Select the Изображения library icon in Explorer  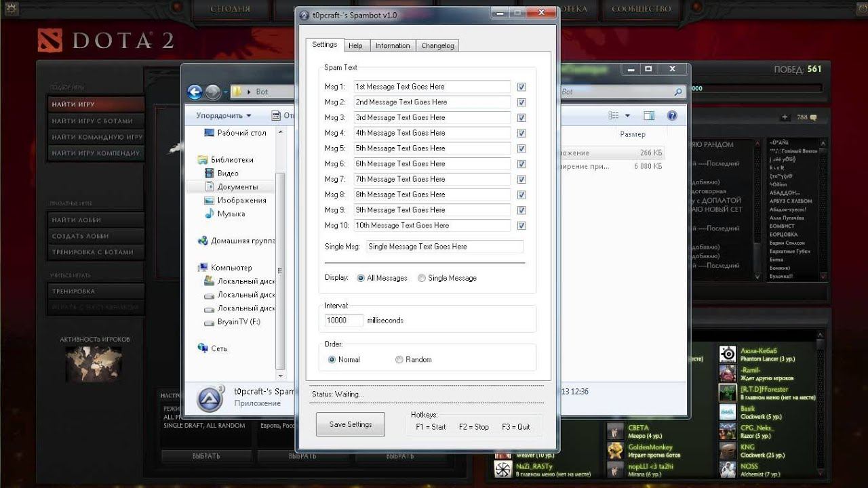click(x=210, y=201)
